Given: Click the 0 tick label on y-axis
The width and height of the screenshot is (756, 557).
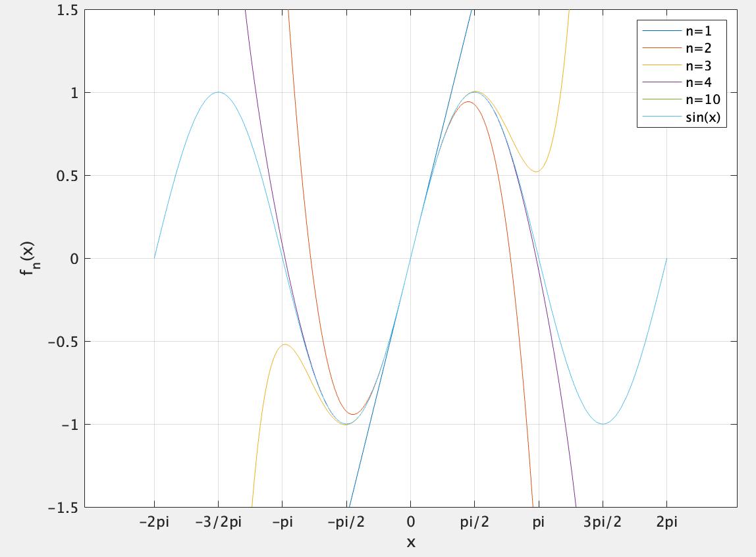Looking at the screenshot, I should [x=74, y=259].
